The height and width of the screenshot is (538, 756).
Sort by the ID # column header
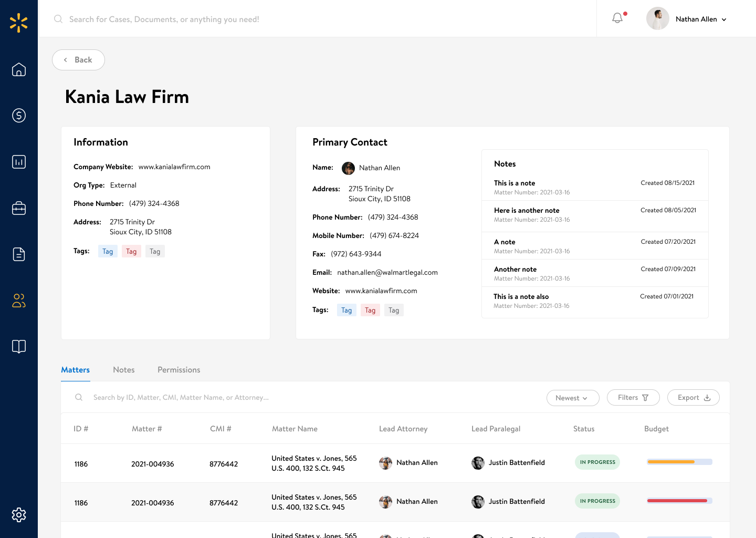(x=81, y=429)
